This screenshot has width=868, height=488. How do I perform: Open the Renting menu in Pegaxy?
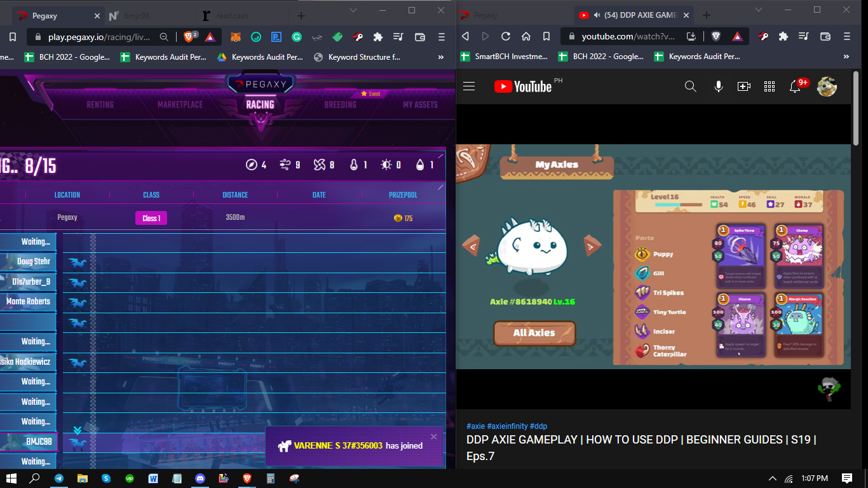pyautogui.click(x=100, y=104)
